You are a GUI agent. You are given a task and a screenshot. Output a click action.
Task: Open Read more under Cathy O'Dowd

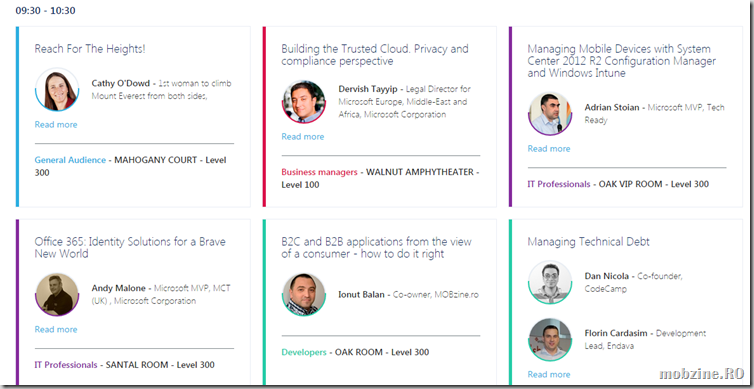point(56,125)
